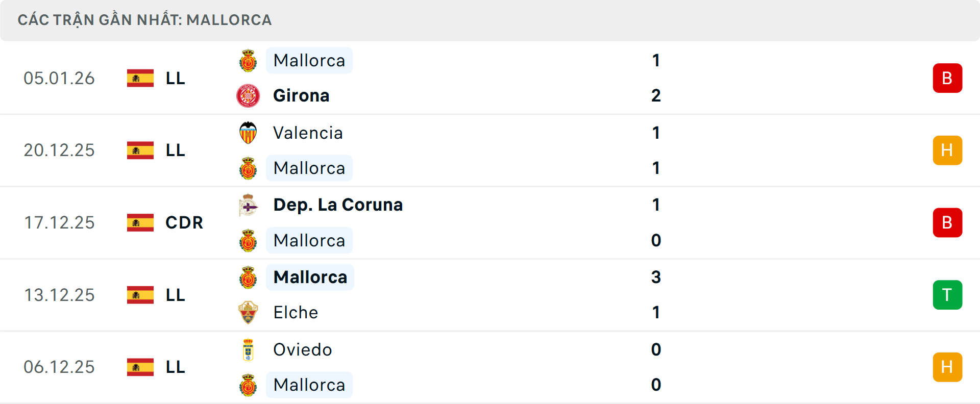Screen dimensions: 980x404
Task: Click the CDR competition label
Action: pyautogui.click(x=184, y=222)
